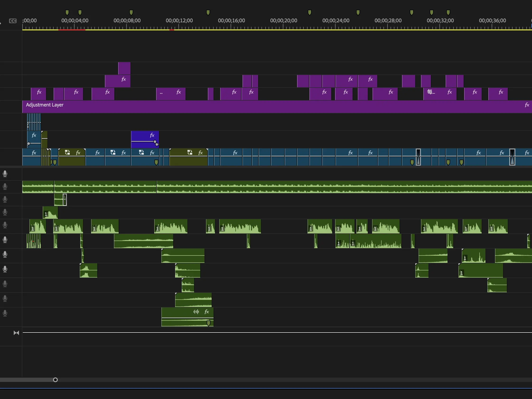This screenshot has height=399, width=532.
Task: Toggle the mic on the bottom-most audio track
Action: [5, 313]
